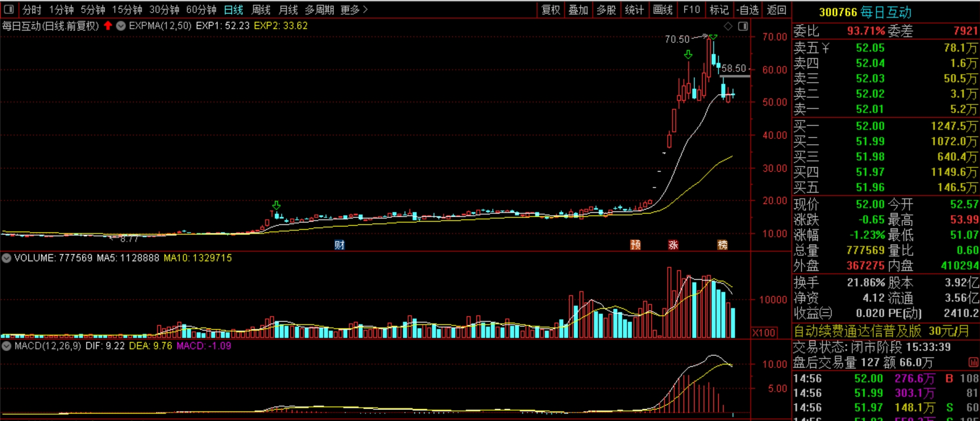Toggle the left sidebar panel icon
Screen dimensions: 980x421
click(9, 9)
